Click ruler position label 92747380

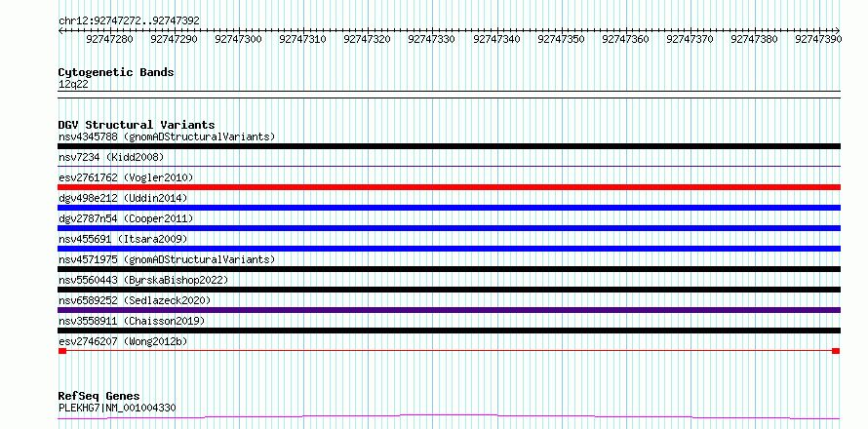pyautogui.click(x=754, y=39)
